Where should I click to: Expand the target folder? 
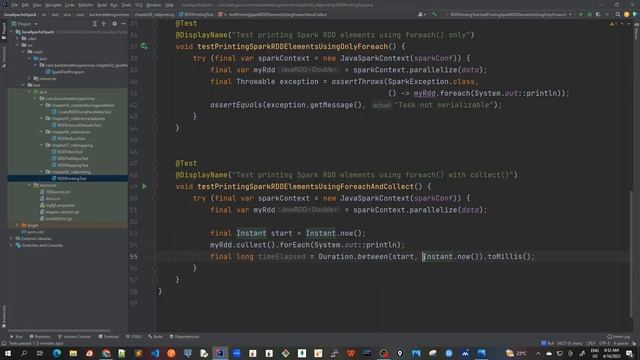17,225
